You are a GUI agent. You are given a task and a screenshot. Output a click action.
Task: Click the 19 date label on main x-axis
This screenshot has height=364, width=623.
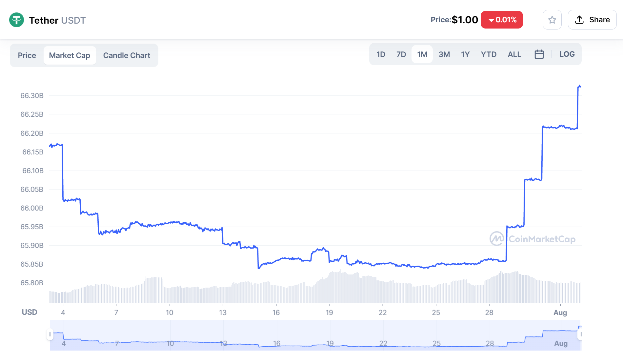click(x=329, y=313)
